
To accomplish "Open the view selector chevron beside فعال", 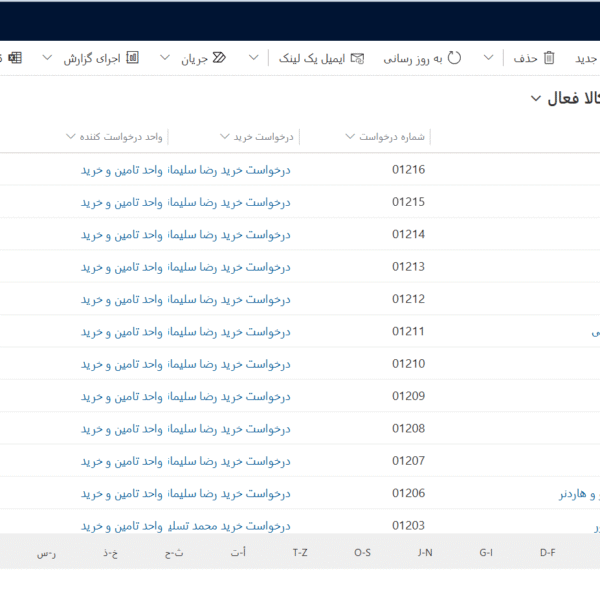I will (537, 98).
